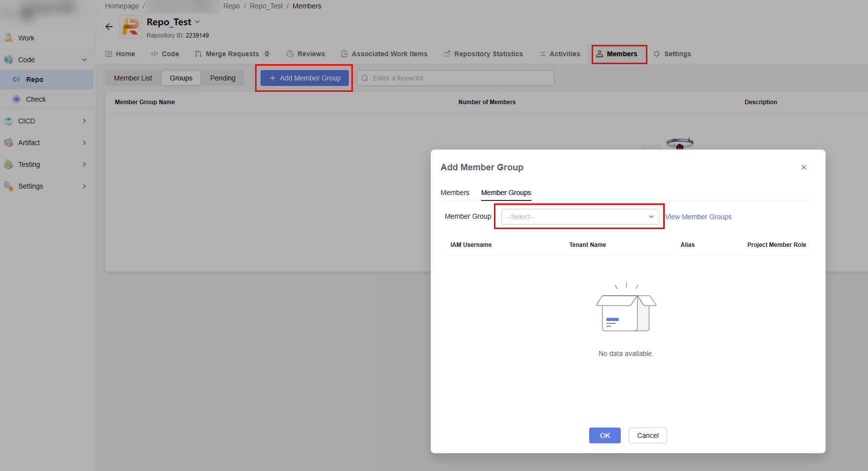The image size is (868, 471).
Task: Select the Check sidebar item
Action: point(47,99)
